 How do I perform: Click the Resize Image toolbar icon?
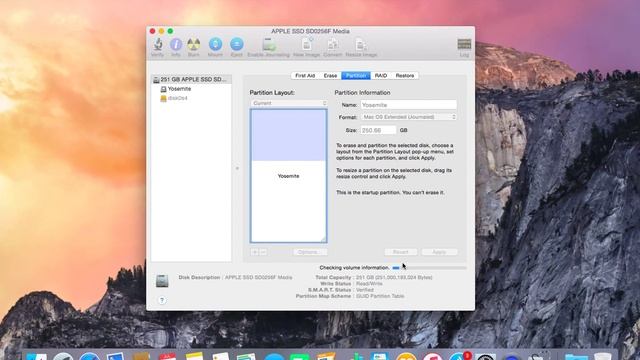[361, 44]
